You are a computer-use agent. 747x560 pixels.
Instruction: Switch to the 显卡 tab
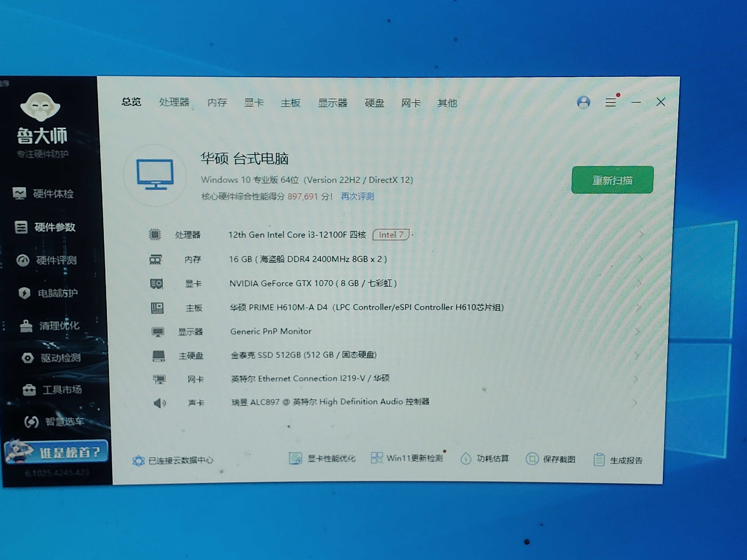[254, 102]
